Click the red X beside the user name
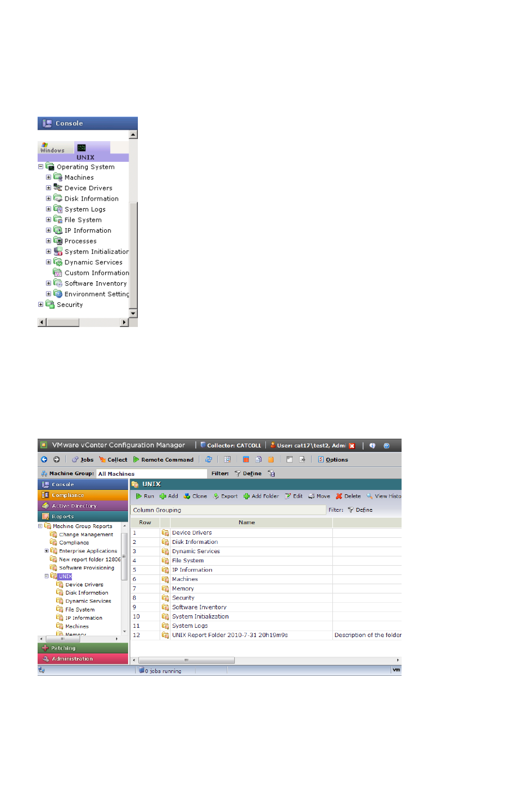Viewport: 510px width, 812px height. pyautogui.click(x=352, y=446)
